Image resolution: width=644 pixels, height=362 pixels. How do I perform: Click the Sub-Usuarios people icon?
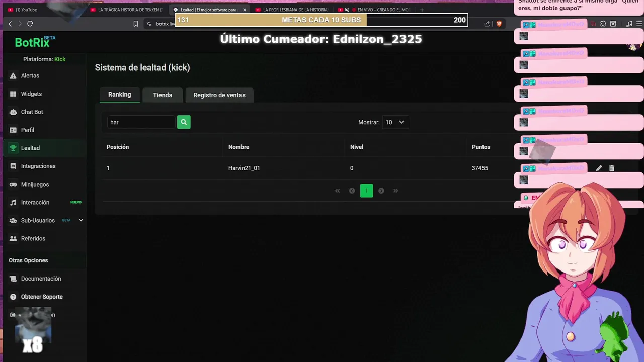(x=13, y=220)
